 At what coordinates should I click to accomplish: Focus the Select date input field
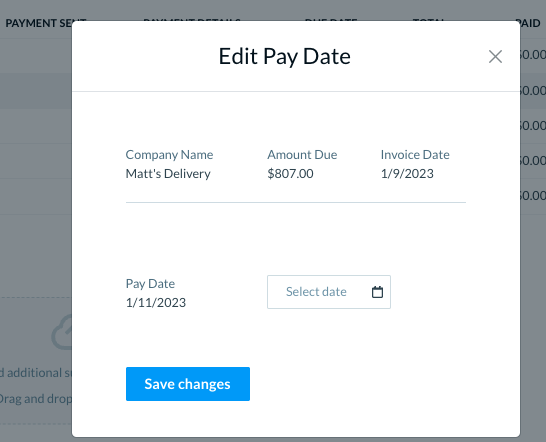[x=329, y=292]
